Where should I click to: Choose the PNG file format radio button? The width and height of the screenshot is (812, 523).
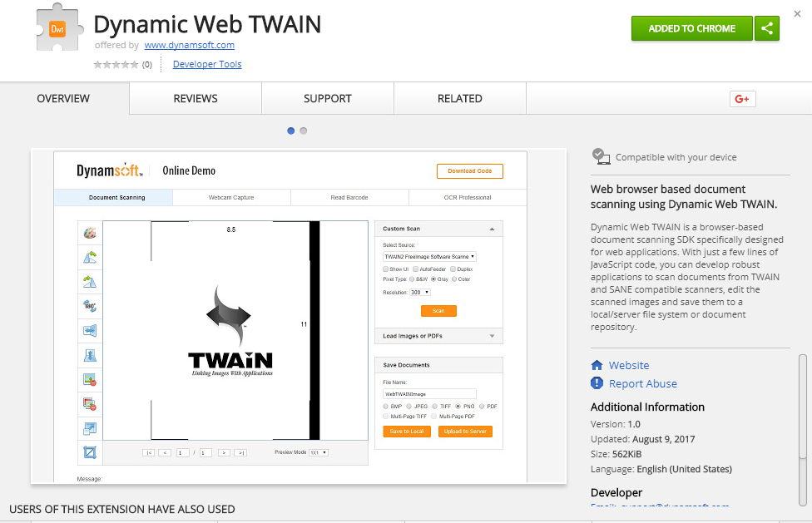[x=458, y=406]
